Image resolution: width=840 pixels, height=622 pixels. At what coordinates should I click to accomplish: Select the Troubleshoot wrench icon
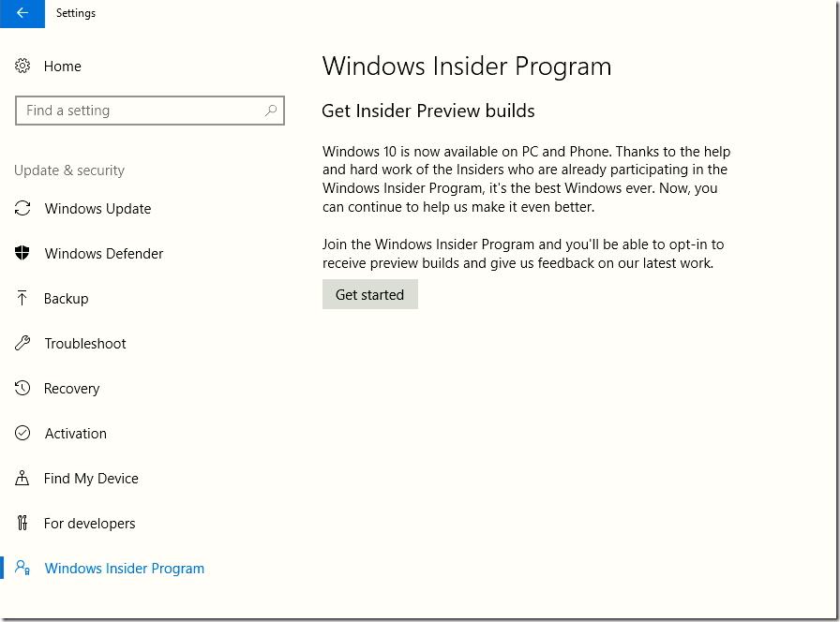click(x=22, y=343)
